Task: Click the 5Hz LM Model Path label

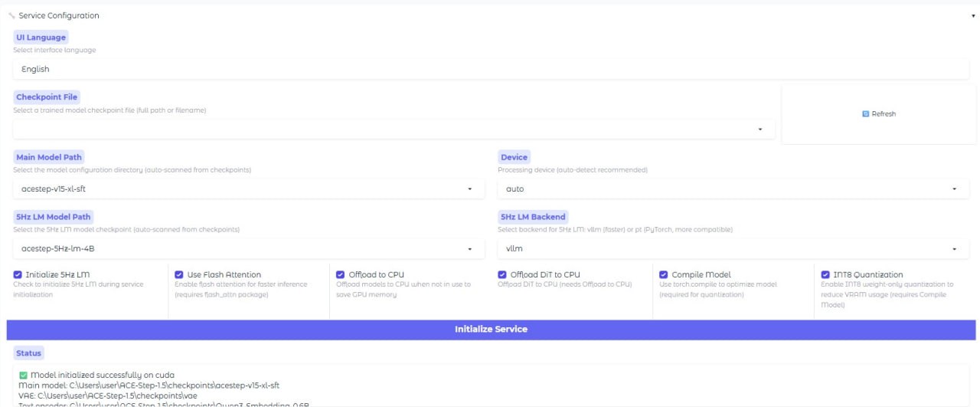Action: coord(54,217)
